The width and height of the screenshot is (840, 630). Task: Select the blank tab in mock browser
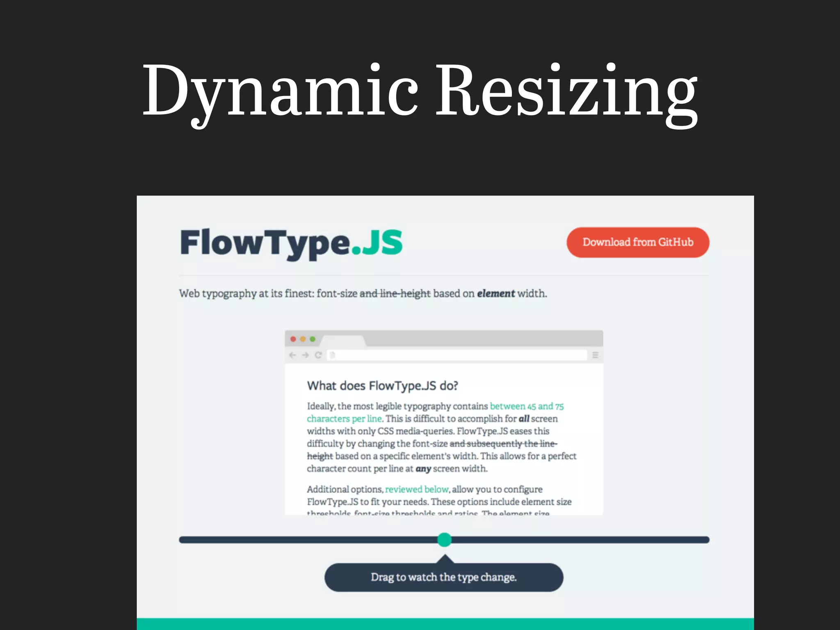tap(343, 341)
